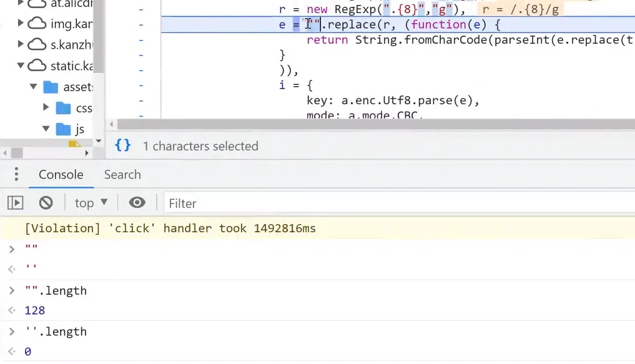635x364 pixels.
Task: Click the 'i = {' code line
Action: click(x=295, y=85)
